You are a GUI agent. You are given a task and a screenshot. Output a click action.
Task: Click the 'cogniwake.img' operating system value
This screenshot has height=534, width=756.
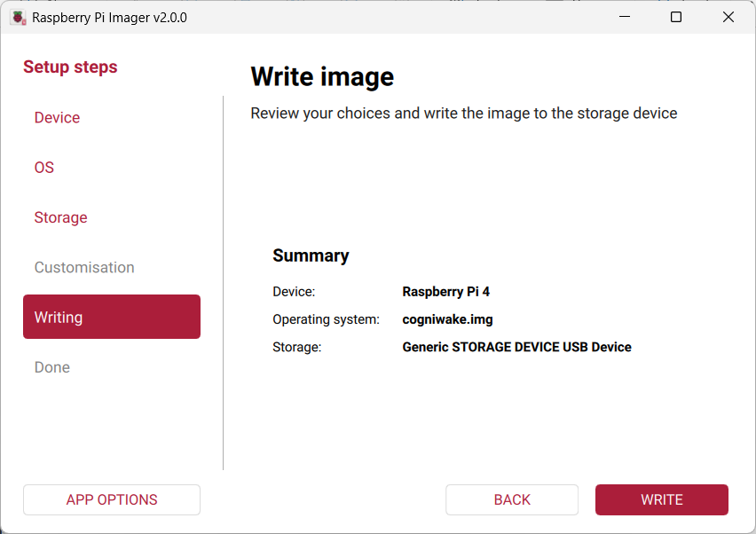(447, 319)
